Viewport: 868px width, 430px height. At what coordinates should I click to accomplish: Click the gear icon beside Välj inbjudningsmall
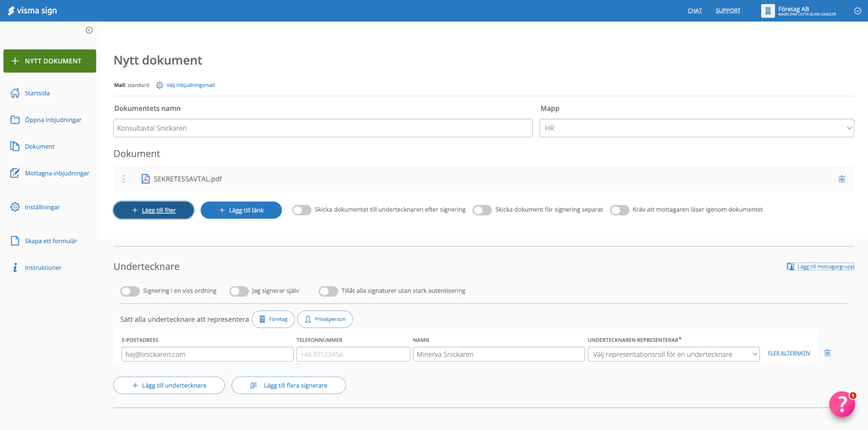click(159, 85)
